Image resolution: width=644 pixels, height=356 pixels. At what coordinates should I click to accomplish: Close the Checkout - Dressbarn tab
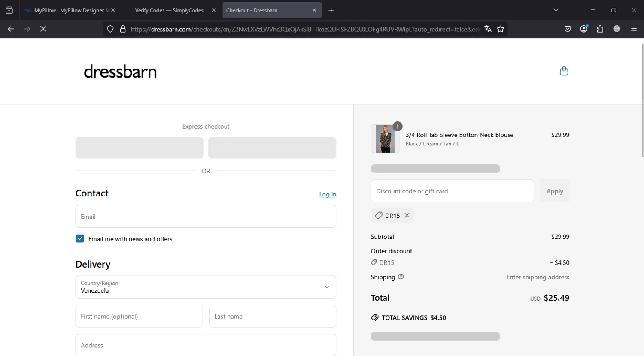click(314, 10)
